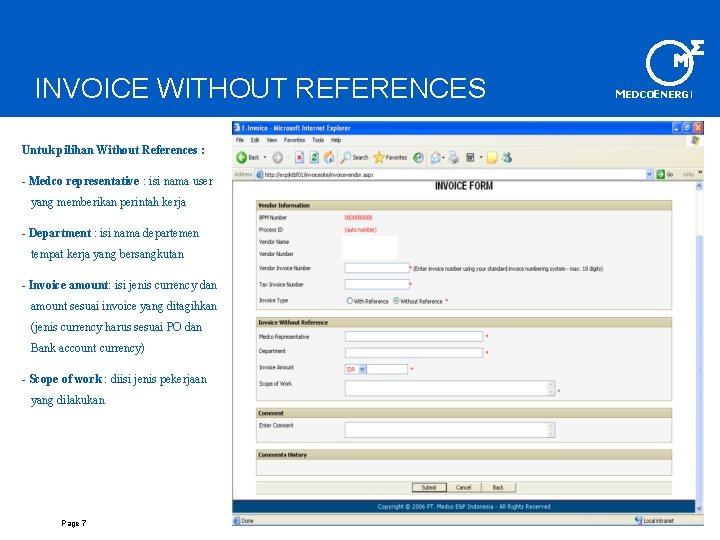
Task: Click the Messenger people icon
Action: click(507, 158)
